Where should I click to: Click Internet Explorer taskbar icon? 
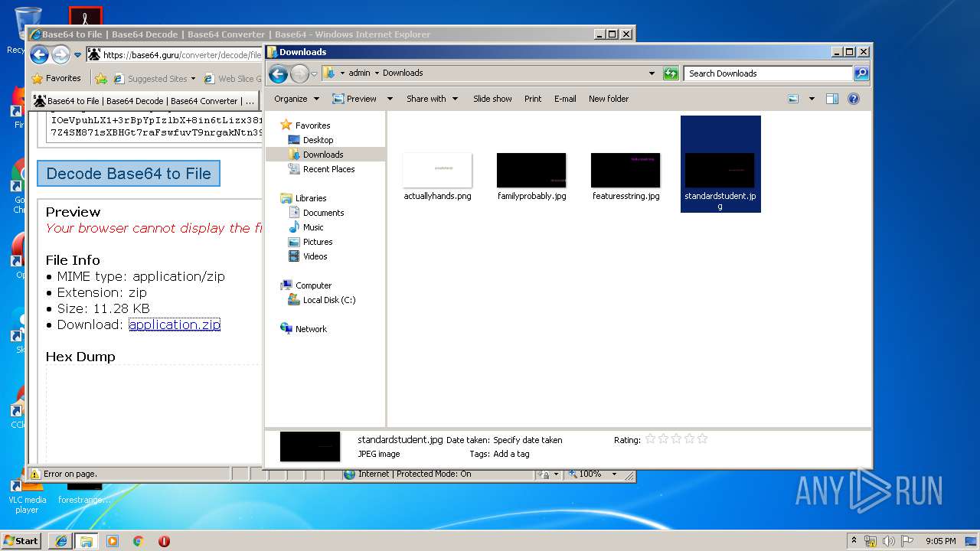tap(60, 541)
